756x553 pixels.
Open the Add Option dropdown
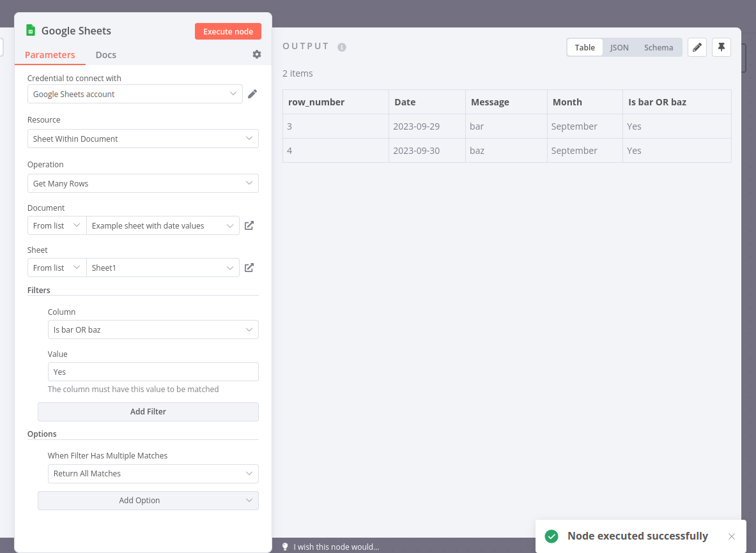coord(148,501)
